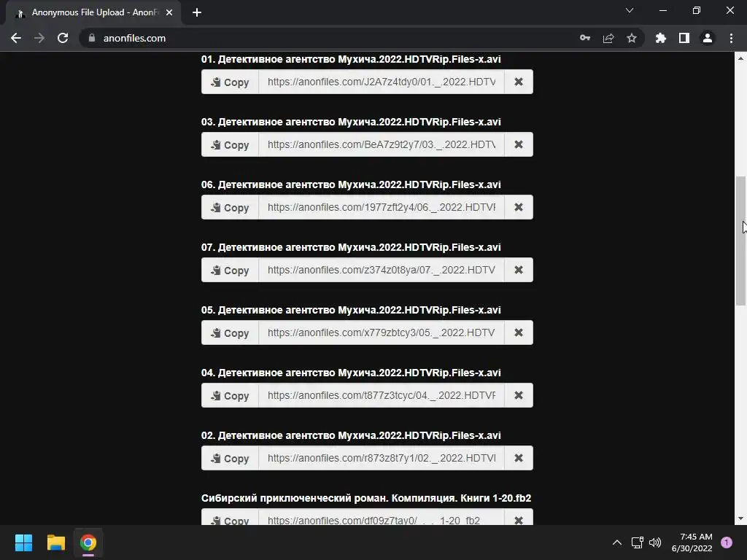
Task: Bookmark this tab with star
Action: 632,38
